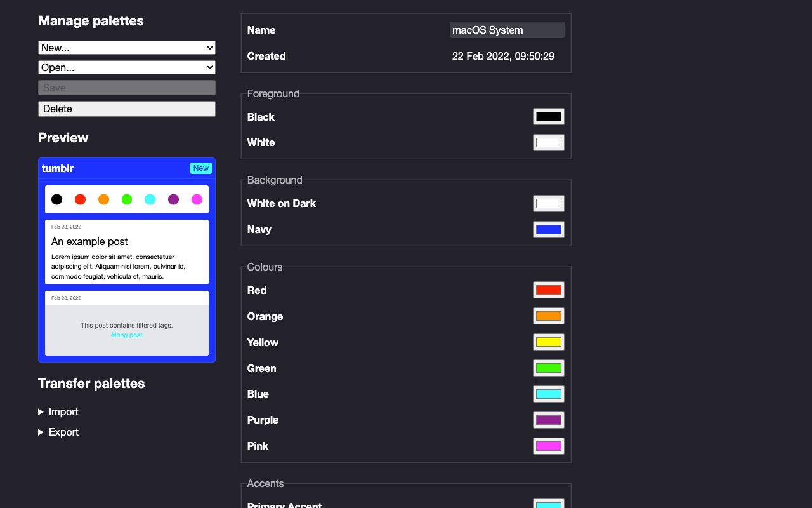Click the tumblr logo in the preview
The height and width of the screenshot is (508, 812).
tap(58, 168)
